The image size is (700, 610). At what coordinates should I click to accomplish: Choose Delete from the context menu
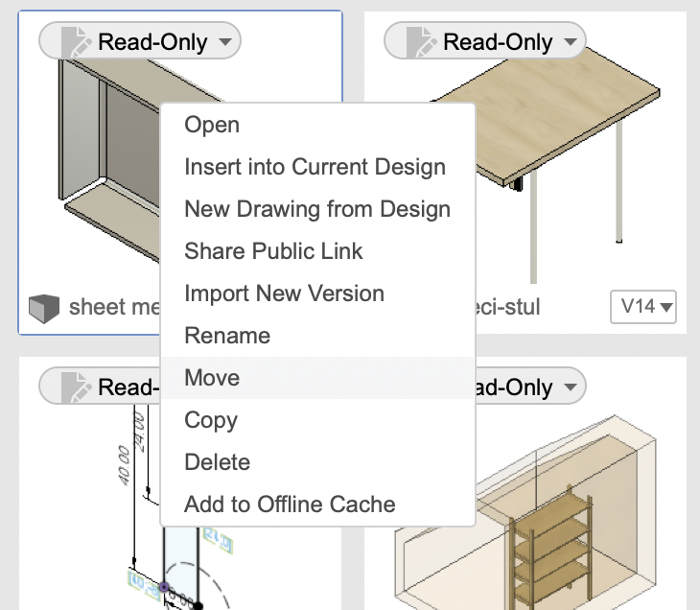pyautogui.click(x=217, y=462)
